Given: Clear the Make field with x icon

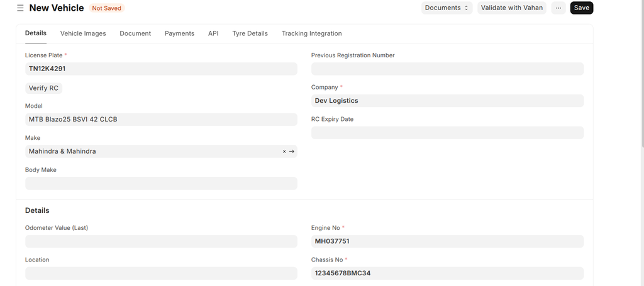Looking at the screenshot, I should point(284,152).
